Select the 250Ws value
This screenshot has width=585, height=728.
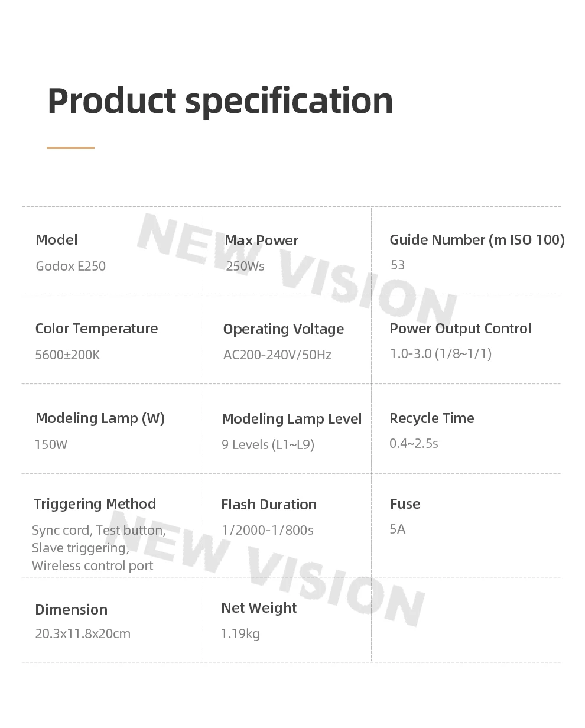(245, 266)
